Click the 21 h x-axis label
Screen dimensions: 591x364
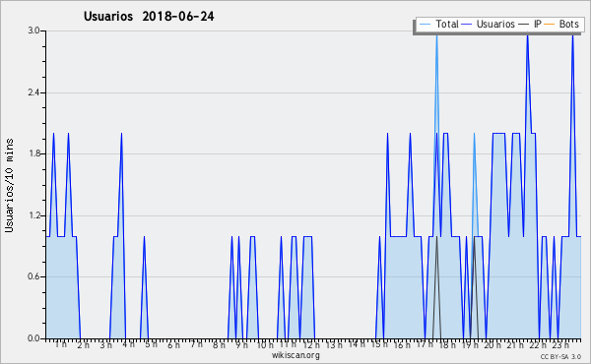pyautogui.click(x=515, y=344)
